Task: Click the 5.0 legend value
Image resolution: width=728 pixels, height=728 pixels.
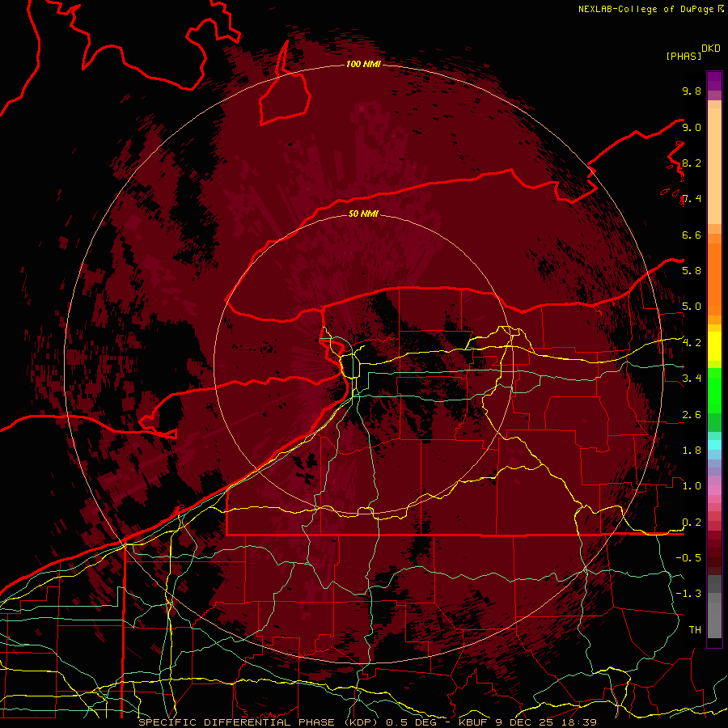Action: [x=692, y=307]
